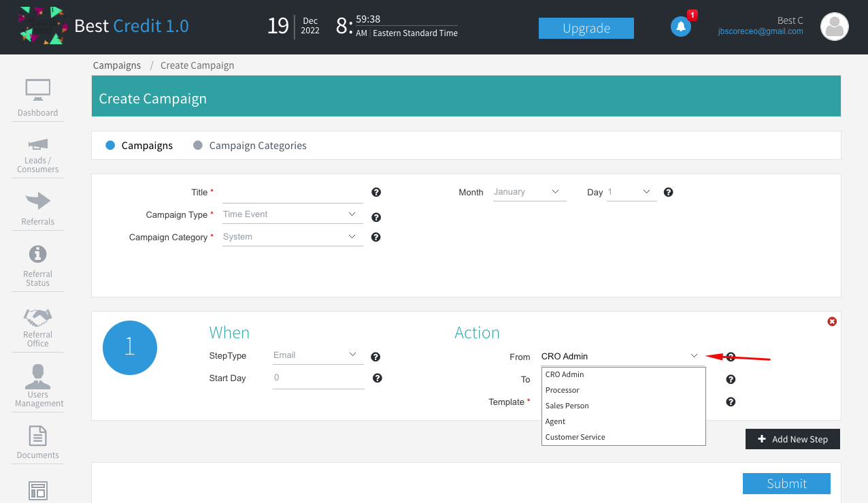Open Dashboard from the sidebar
Viewport: 868px width, 503px height.
(x=38, y=98)
